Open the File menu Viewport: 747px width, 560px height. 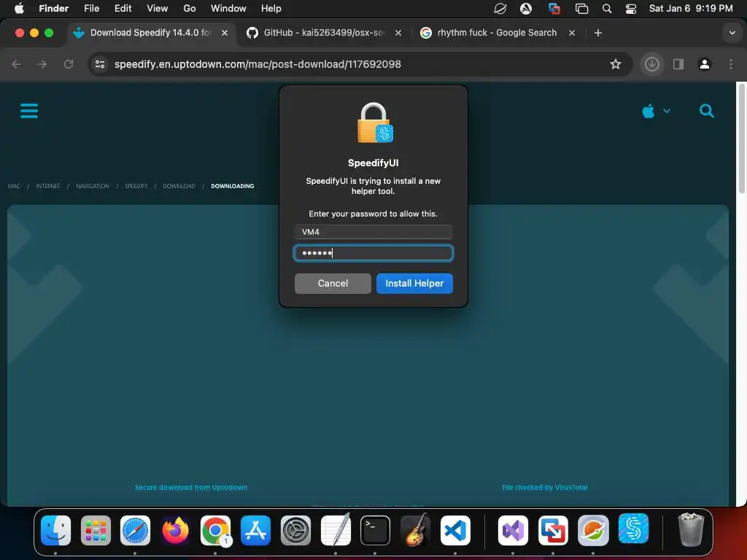[x=91, y=9]
